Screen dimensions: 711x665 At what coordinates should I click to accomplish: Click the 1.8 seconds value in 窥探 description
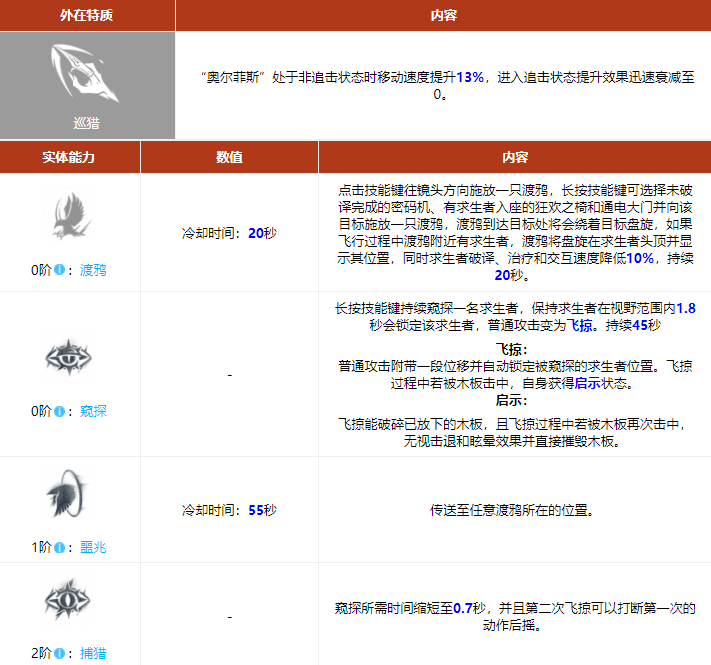coord(686,309)
